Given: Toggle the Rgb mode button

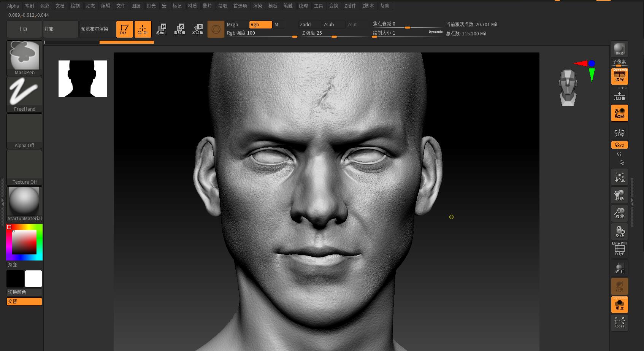Looking at the screenshot, I should click(x=260, y=24).
